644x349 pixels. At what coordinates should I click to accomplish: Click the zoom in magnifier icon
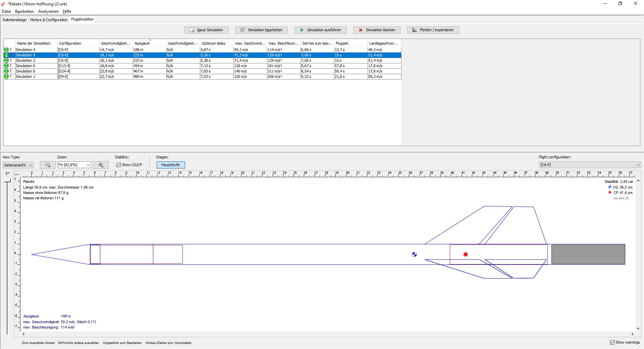pyautogui.click(x=101, y=165)
